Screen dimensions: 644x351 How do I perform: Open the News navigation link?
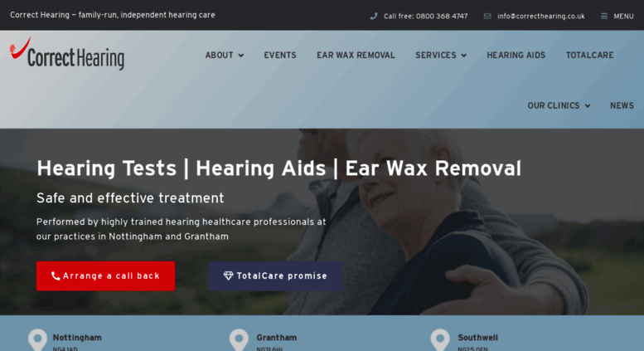click(x=622, y=105)
